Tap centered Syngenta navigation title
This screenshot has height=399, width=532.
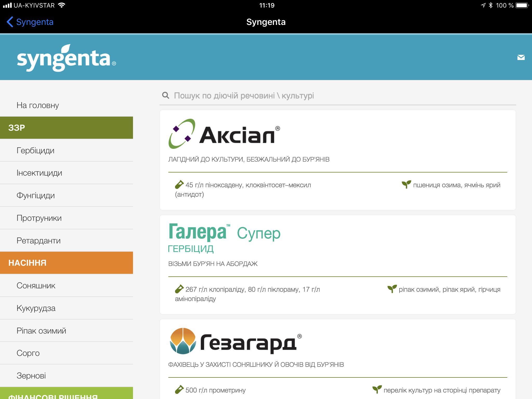tap(266, 22)
